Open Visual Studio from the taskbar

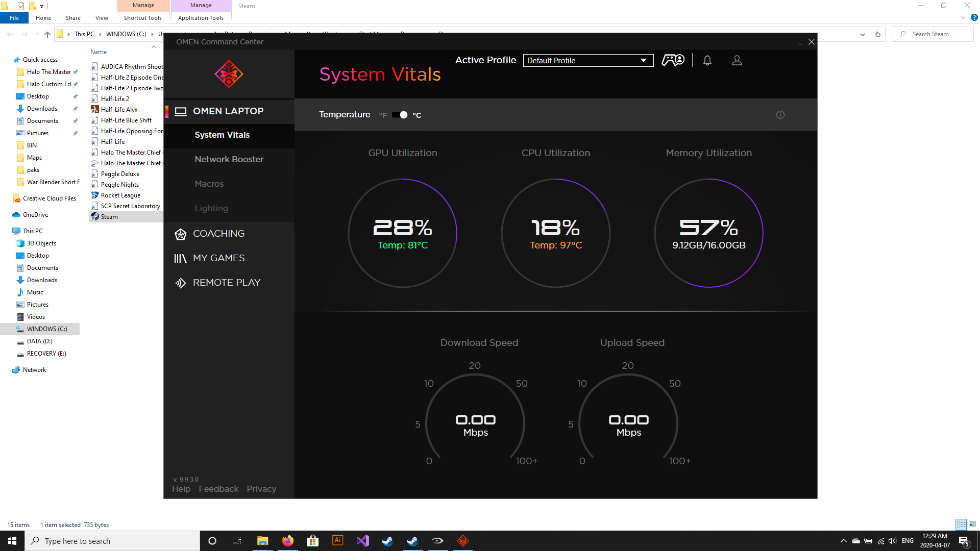pos(363,541)
